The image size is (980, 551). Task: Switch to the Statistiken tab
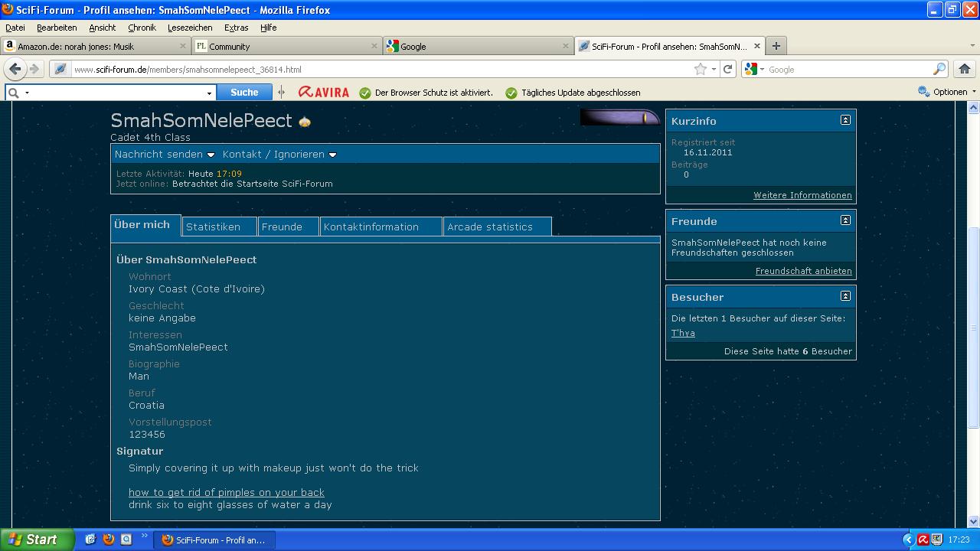coord(213,227)
